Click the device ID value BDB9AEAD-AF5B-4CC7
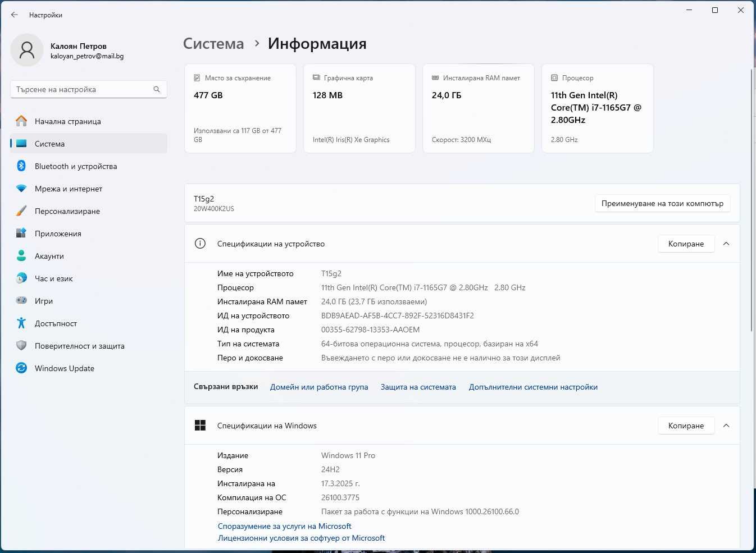The width and height of the screenshot is (756, 553). tap(398, 316)
